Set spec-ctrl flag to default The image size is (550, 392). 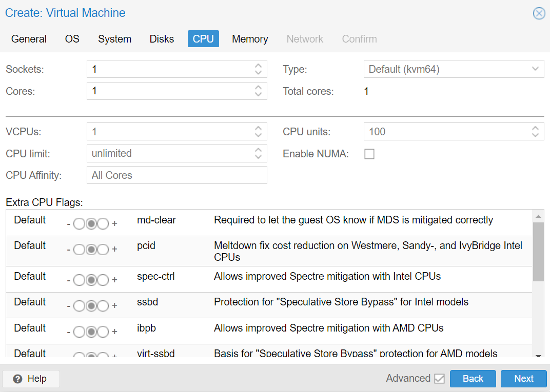pyautogui.click(x=91, y=280)
